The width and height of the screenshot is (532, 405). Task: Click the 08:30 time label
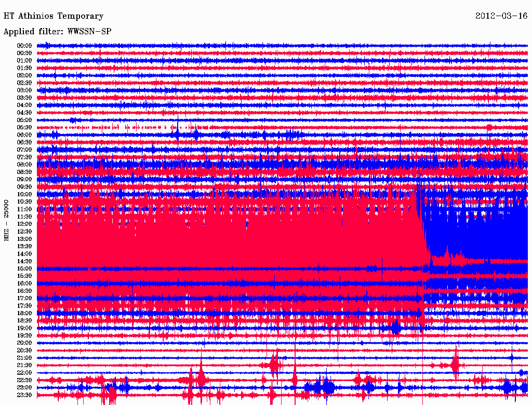pyautogui.click(x=24, y=172)
